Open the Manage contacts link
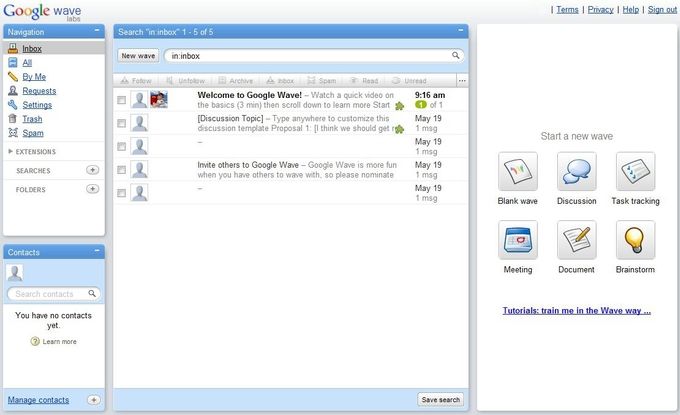Screen dimensions: 680x415 [38, 400]
